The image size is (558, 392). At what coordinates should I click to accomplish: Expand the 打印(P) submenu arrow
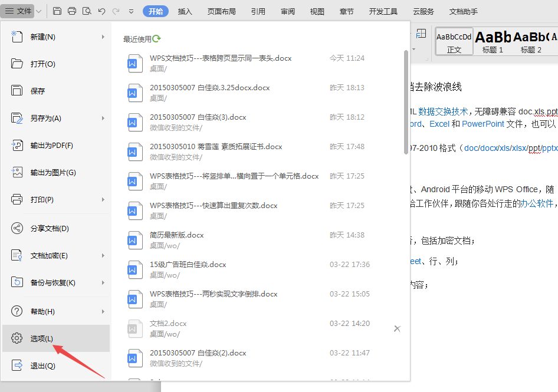[x=103, y=200]
